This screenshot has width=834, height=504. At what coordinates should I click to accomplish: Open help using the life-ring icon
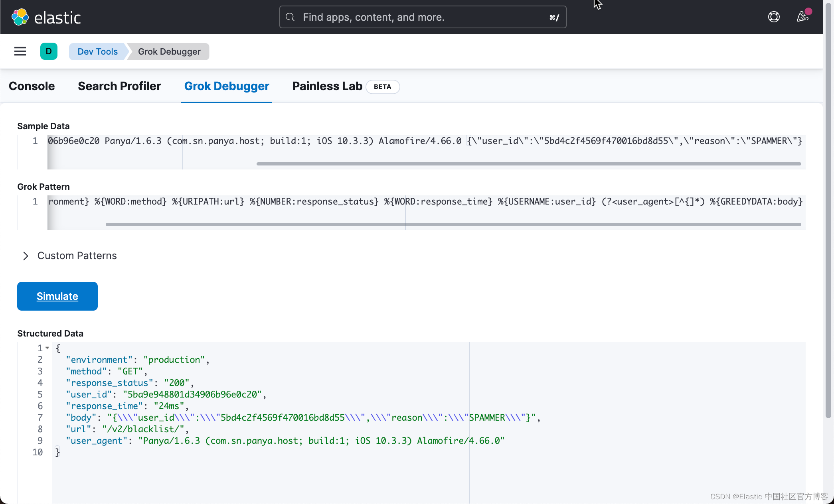coord(773,17)
